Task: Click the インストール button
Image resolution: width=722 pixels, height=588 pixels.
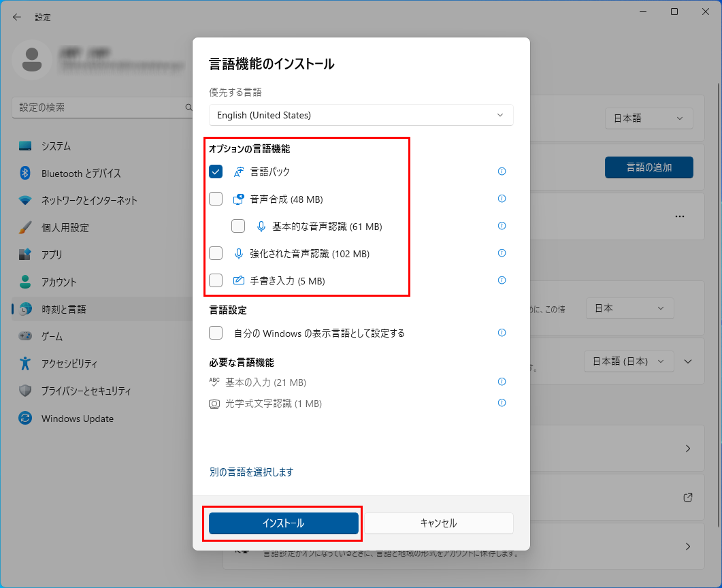Action: pyautogui.click(x=284, y=523)
